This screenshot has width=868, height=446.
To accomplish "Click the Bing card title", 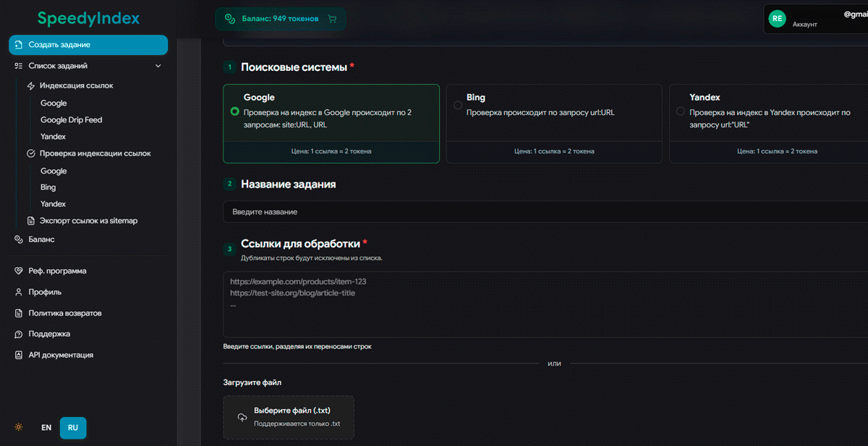I will pyautogui.click(x=476, y=97).
